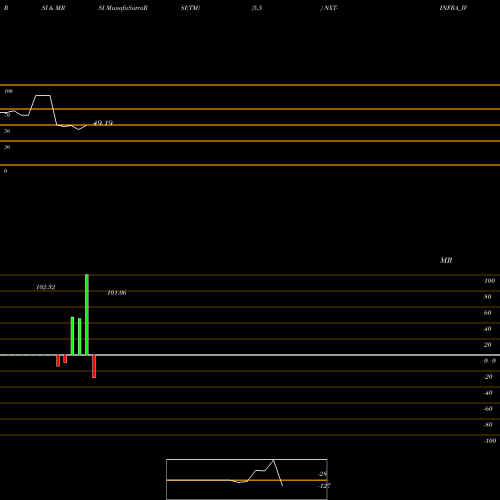Click the -100 label on MR axis
Viewport: 500px width, 500px height.
490,441
